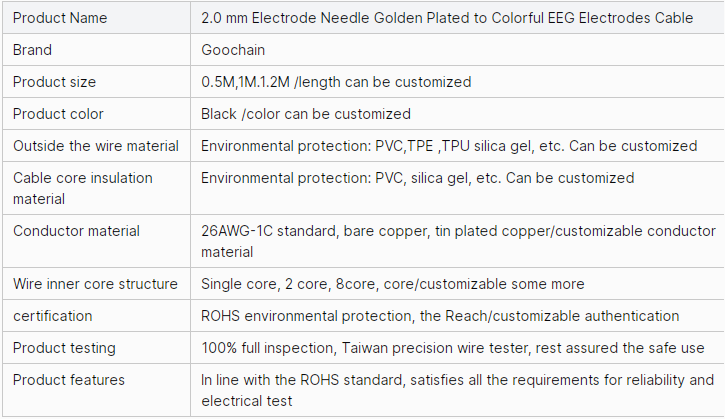Image resolution: width=725 pixels, height=419 pixels.
Task: Click the "Product Name" label cell
Action: 60,18
